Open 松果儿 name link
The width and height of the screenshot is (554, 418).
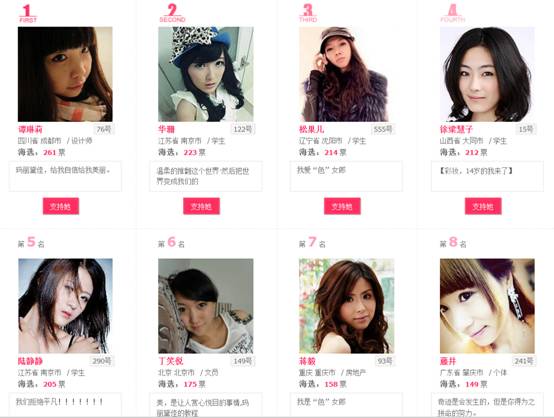coord(311,129)
